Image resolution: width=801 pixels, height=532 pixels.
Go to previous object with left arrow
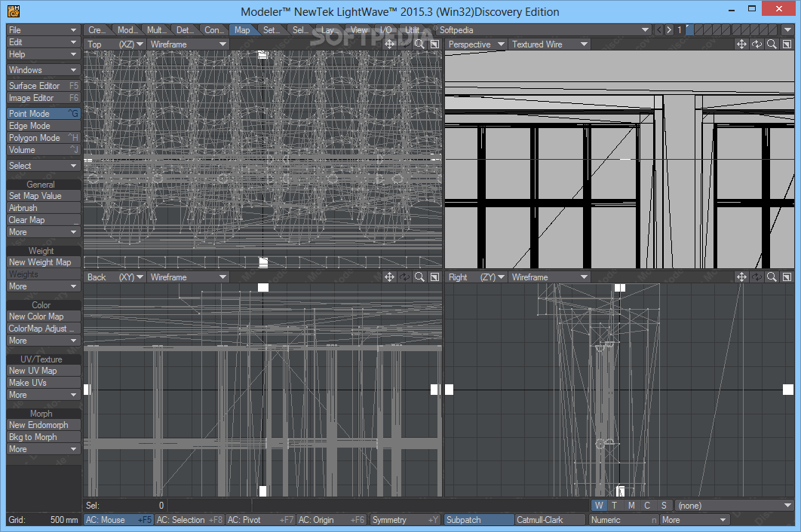659,30
